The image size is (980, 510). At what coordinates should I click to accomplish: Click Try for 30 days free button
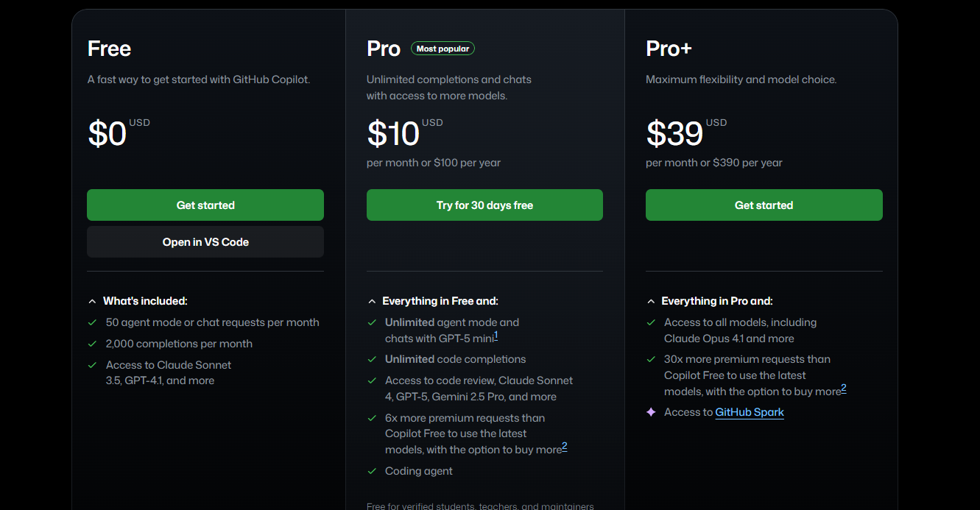[484, 205]
